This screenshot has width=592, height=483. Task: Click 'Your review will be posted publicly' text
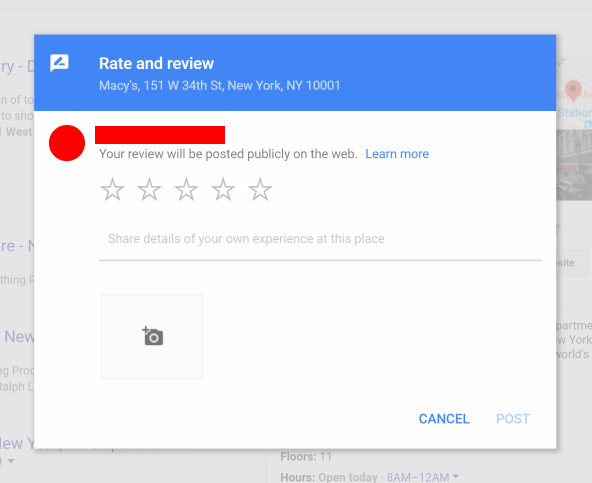click(228, 154)
